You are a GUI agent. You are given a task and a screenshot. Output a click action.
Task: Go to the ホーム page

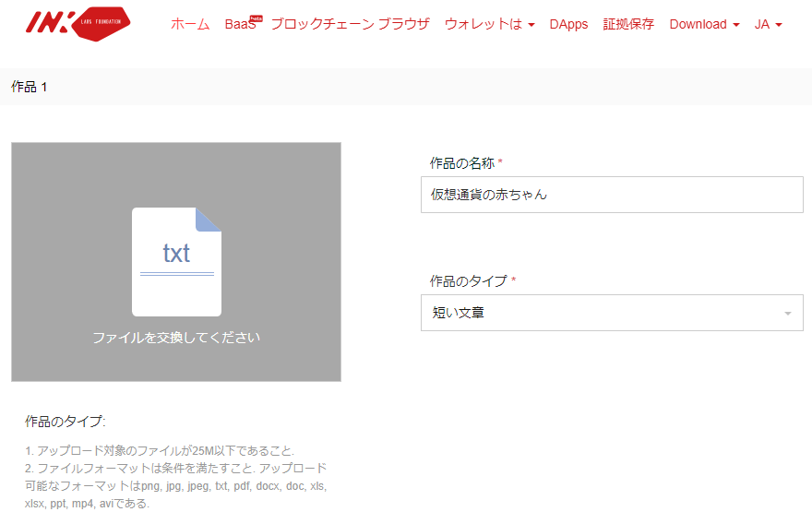pyautogui.click(x=190, y=24)
